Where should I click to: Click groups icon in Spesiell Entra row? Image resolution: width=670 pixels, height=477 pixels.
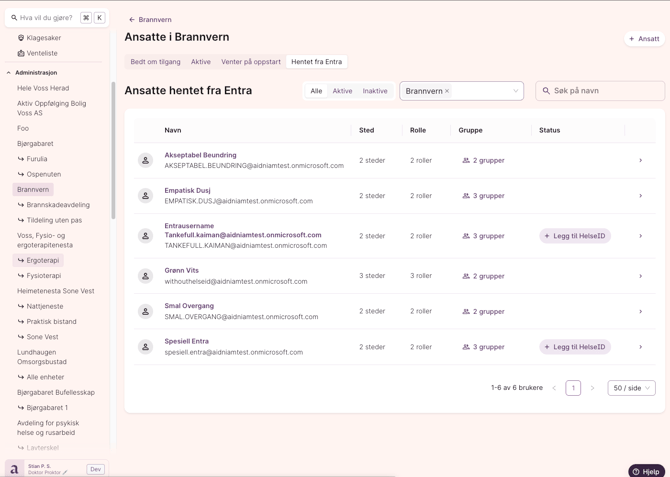click(x=466, y=347)
